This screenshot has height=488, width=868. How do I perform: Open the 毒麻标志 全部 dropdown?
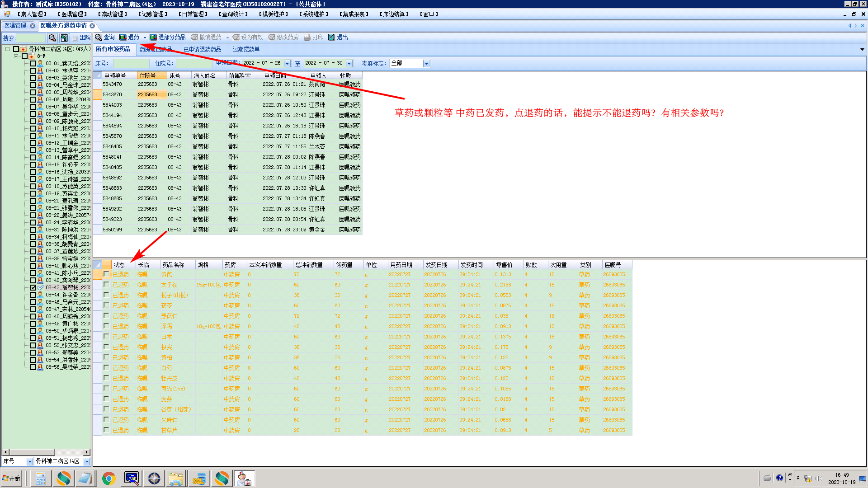pos(426,64)
